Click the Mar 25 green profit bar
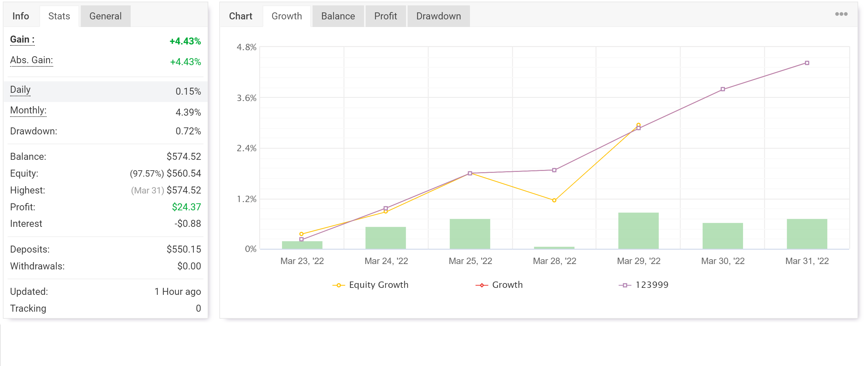Screen dimensions: 868x366 469,234
